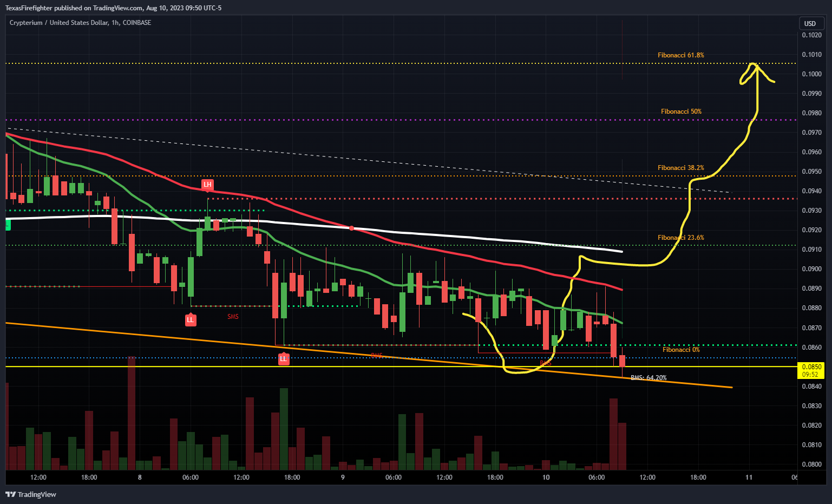Click 0.0820 on the price axis

pos(811,426)
